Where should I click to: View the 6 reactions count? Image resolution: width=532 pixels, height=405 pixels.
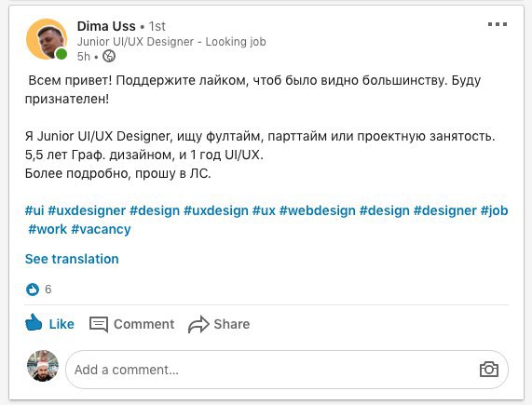coord(48,290)
